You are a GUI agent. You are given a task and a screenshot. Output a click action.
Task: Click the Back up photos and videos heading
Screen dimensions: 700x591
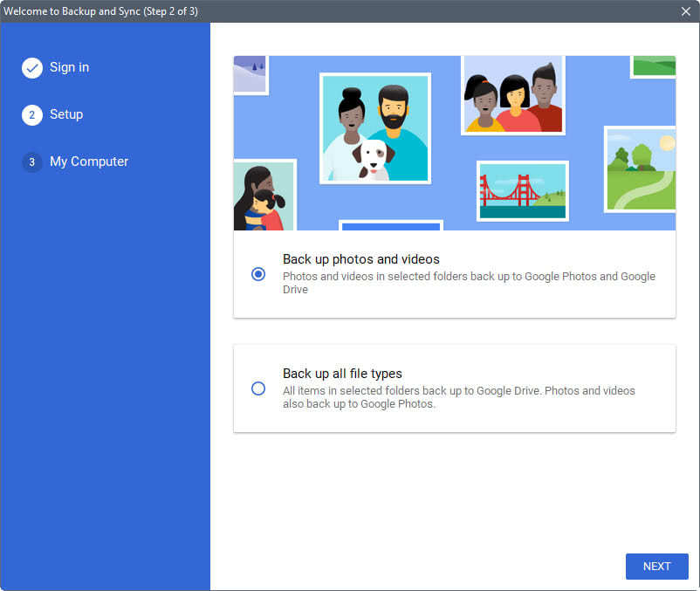(360, 259)
